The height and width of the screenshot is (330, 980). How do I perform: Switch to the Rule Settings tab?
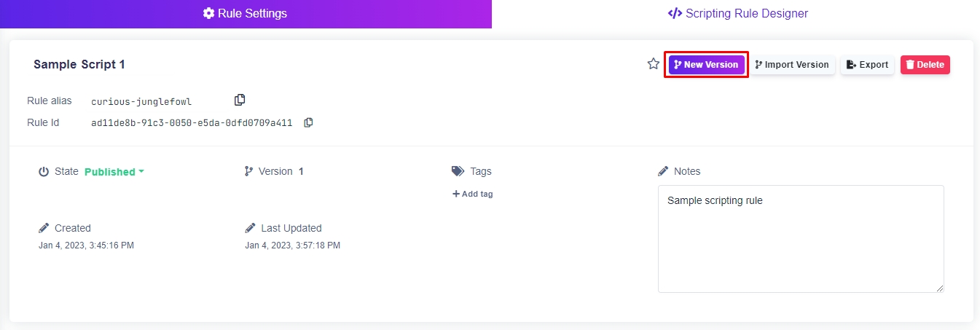click(x=246, y=14)
